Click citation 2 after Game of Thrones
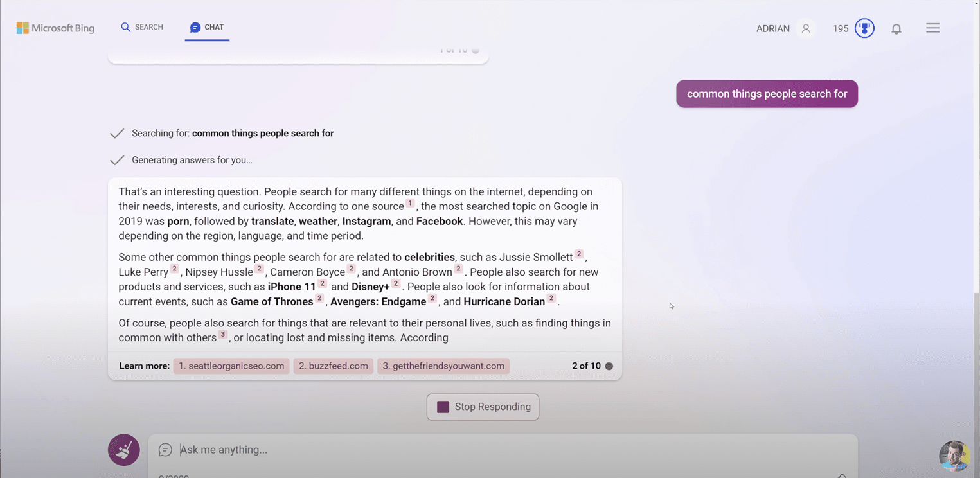 click(319, 299)
